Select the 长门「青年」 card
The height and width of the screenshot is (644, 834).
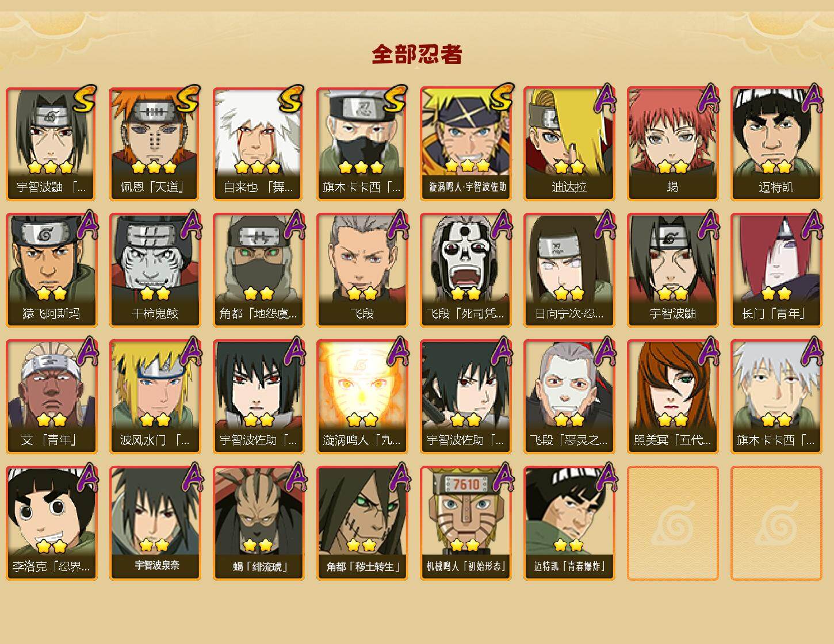[776, 270]
